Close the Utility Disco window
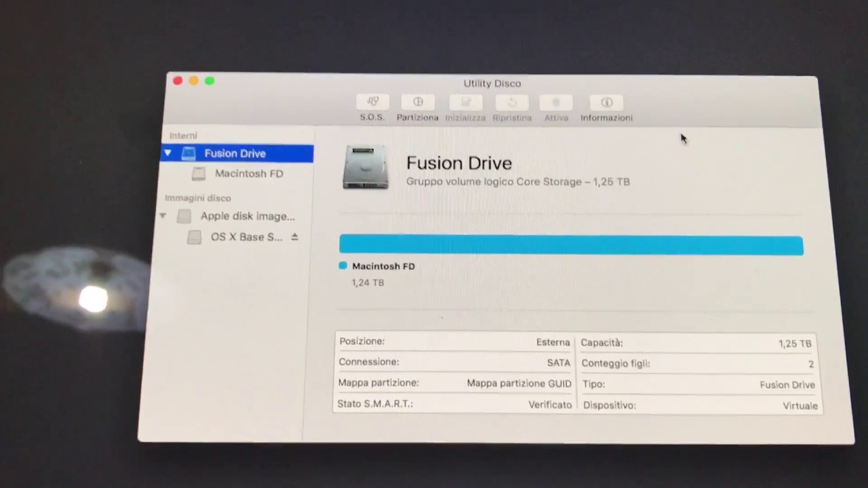This screenshot has height=488, width=868. (x=178, y=81)
